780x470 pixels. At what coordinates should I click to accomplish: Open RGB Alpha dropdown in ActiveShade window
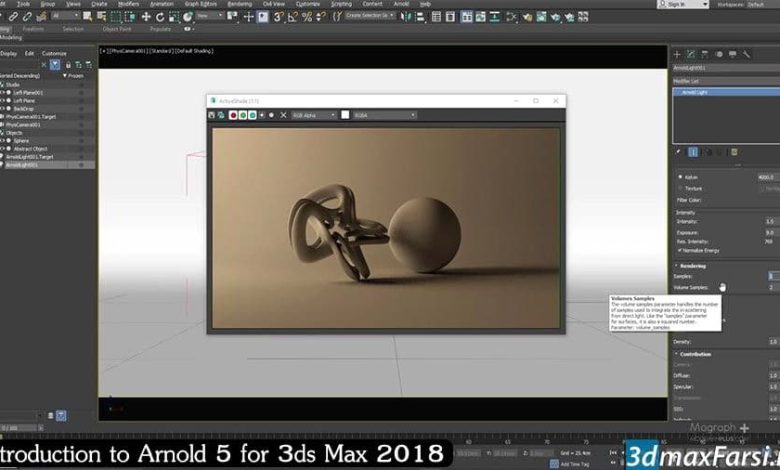(x=313, y=115)
